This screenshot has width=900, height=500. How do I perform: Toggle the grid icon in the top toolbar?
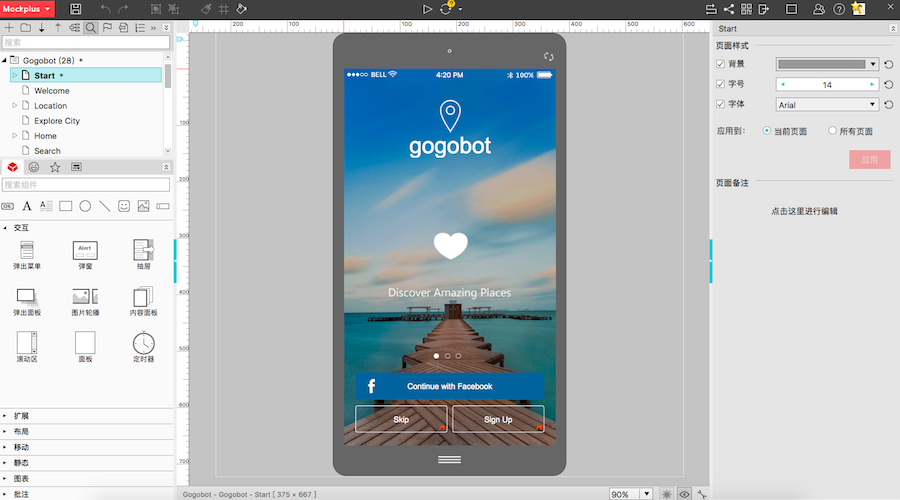click(224, 9)
